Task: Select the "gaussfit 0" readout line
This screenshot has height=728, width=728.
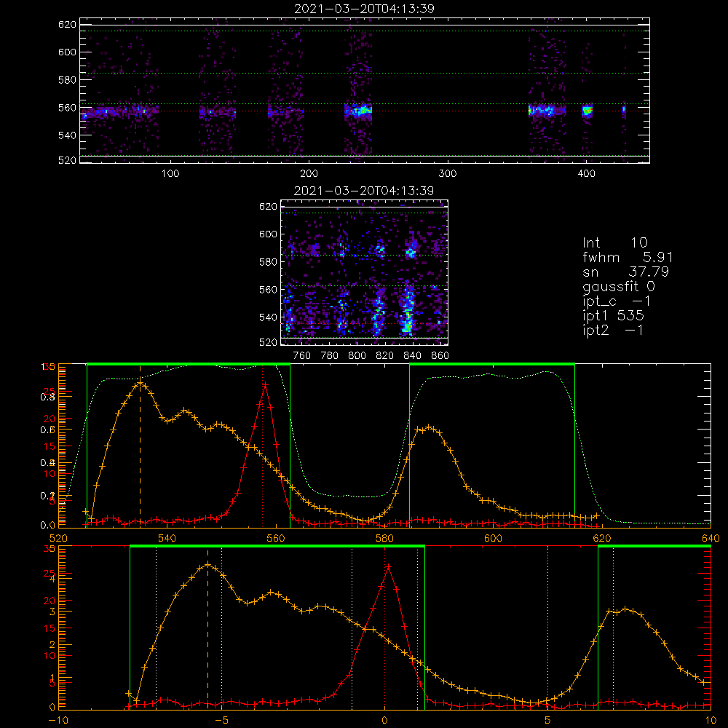Action: [x=619, y=286]
